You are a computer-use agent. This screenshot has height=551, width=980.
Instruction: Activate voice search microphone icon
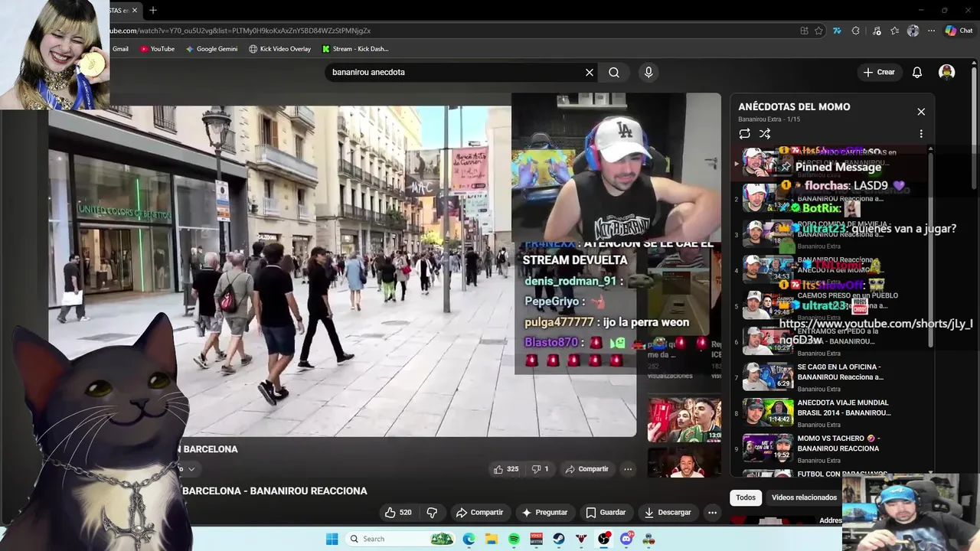[648, 72]
